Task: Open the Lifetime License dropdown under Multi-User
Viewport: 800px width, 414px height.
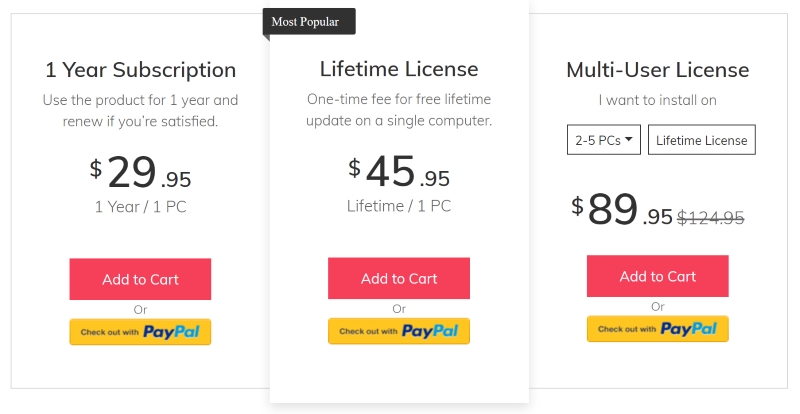Action: (x=702, y=139)
